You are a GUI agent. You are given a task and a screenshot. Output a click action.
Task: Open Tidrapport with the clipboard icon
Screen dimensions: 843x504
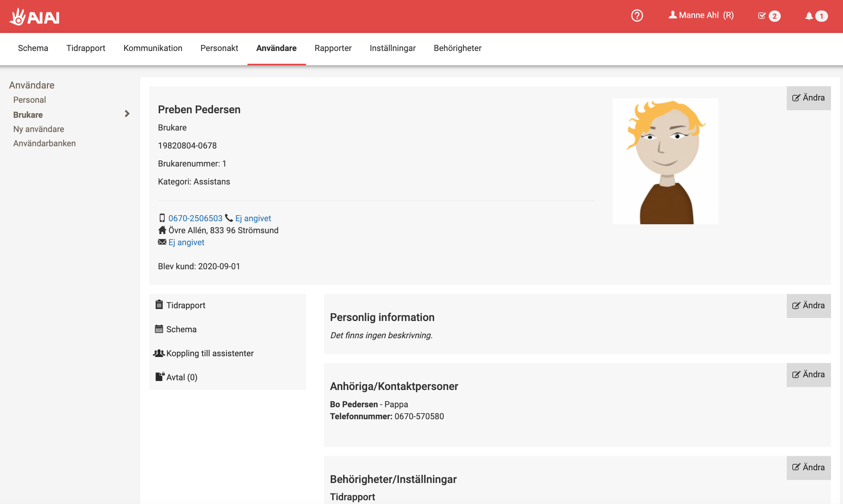(x=180, y=305)
